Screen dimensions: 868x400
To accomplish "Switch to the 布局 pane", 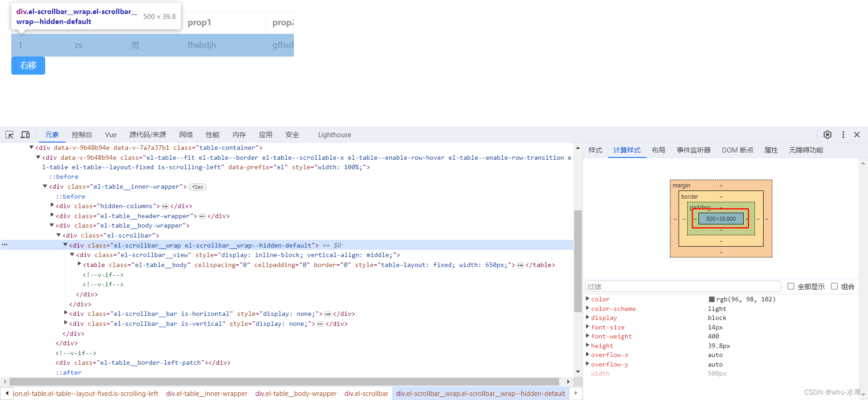I will [x=659, y=150].
